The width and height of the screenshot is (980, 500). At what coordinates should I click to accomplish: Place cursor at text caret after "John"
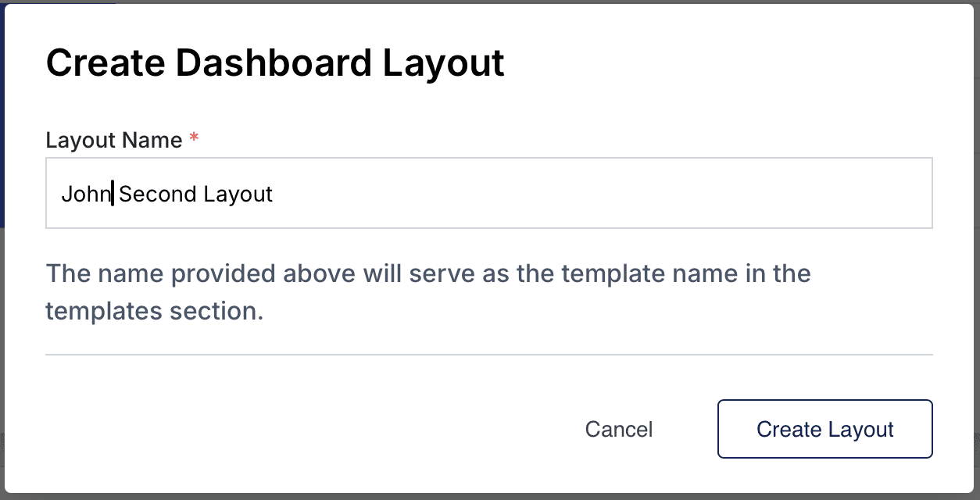tap(113, 194)
